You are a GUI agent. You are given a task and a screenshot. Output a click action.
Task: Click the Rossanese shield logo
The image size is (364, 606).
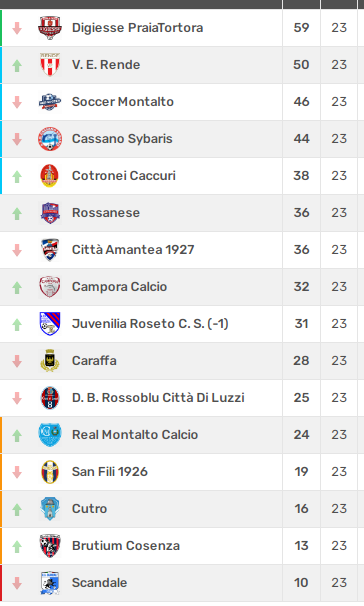[x=50, y=213]
